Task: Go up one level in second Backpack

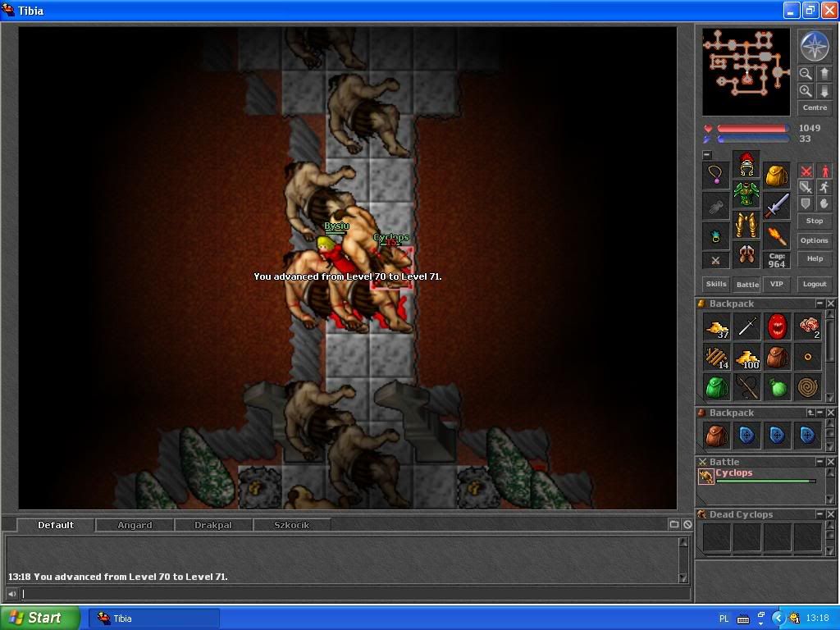Action: pyautogui.click(x=810, y=413)
